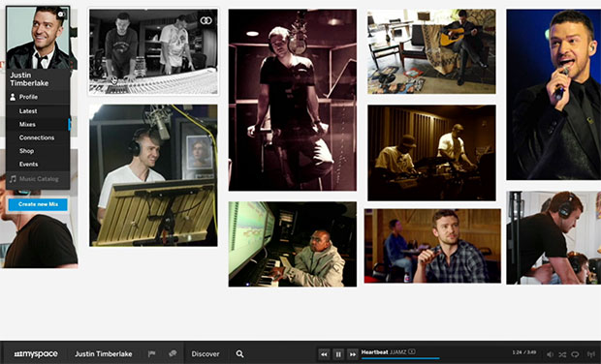Click the video badge next to the JJAMZ song title

412,351
